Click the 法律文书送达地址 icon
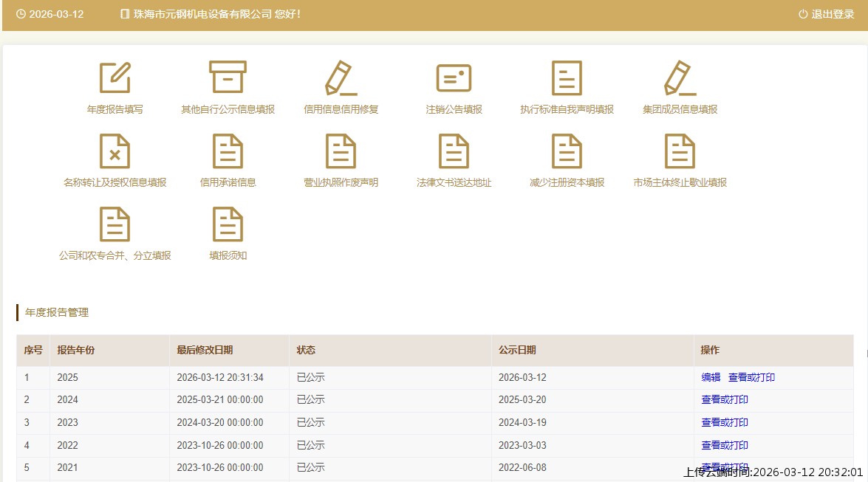Screen dimensions: 868x482 [454, 151]
